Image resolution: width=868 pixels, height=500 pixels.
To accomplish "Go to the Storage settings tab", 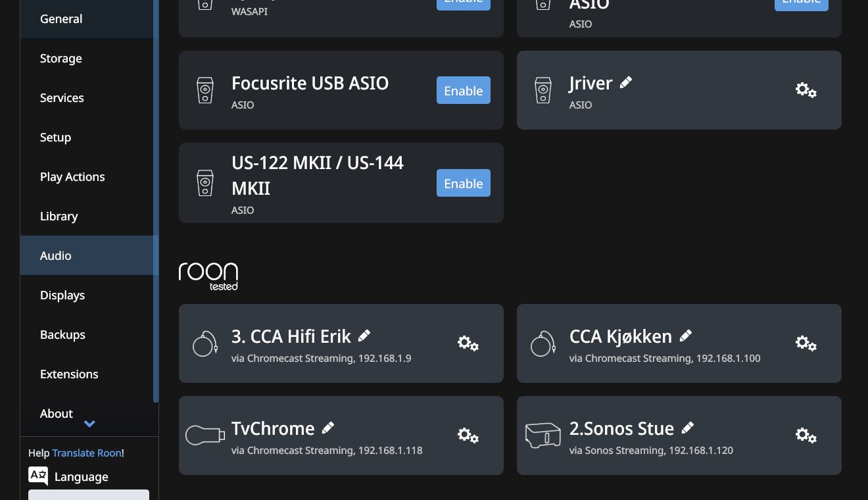I will click(61, 59).
